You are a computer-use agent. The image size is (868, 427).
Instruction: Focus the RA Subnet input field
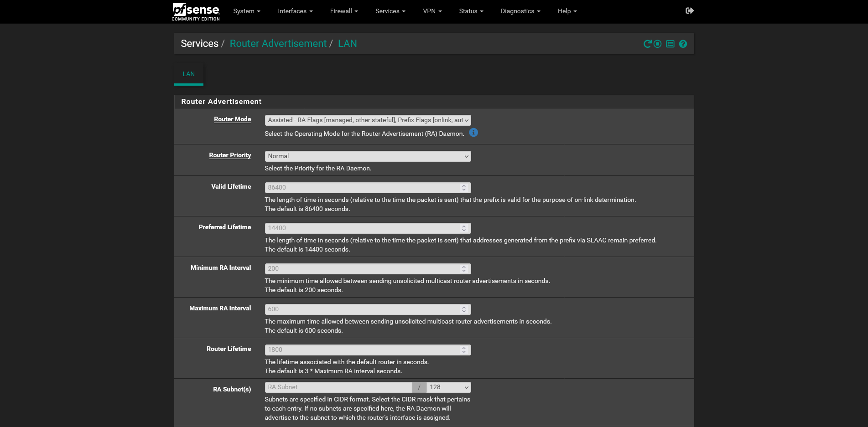(338, 387)
